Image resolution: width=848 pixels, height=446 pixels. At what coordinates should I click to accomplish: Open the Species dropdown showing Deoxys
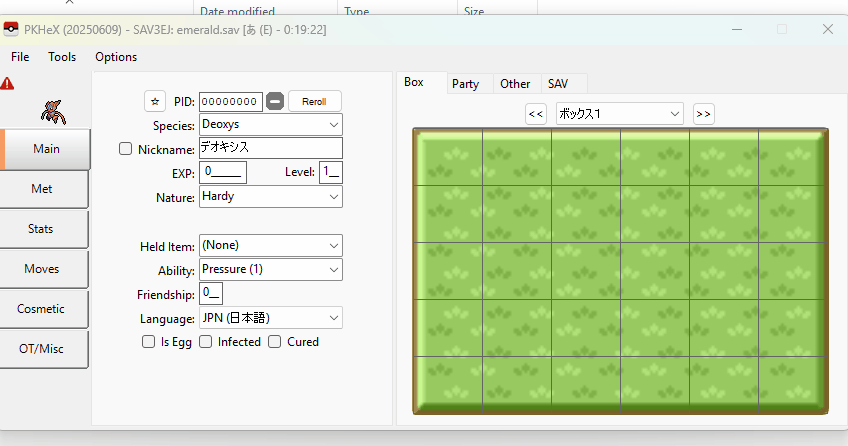pos(270,124)
